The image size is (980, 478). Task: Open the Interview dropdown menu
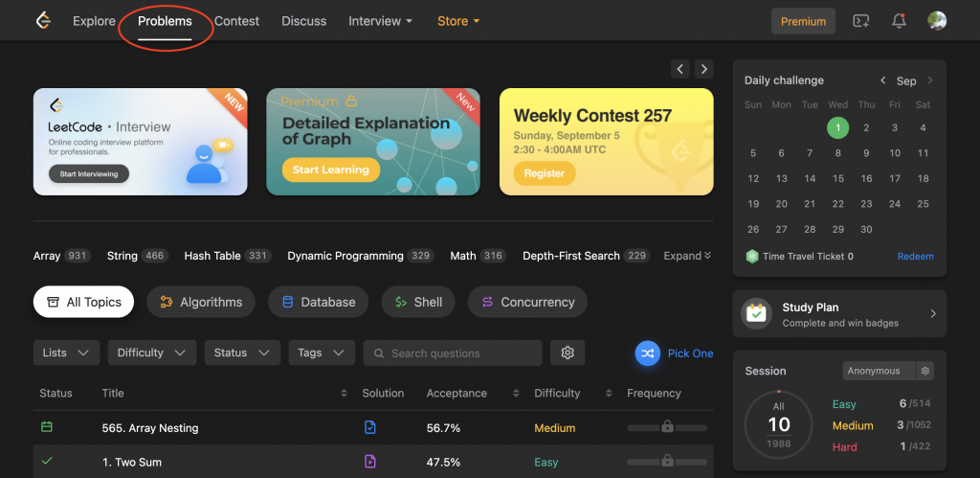click(381, 21)
